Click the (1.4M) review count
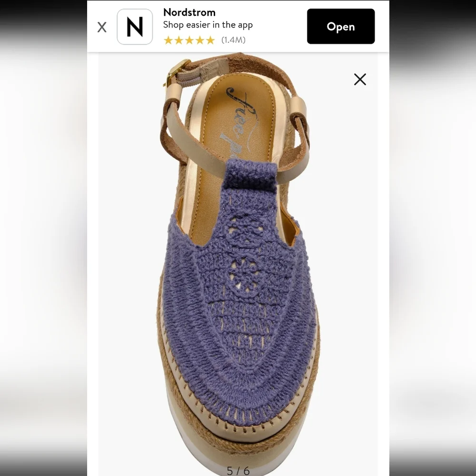 pyautogui.click(x=233, y=40)
